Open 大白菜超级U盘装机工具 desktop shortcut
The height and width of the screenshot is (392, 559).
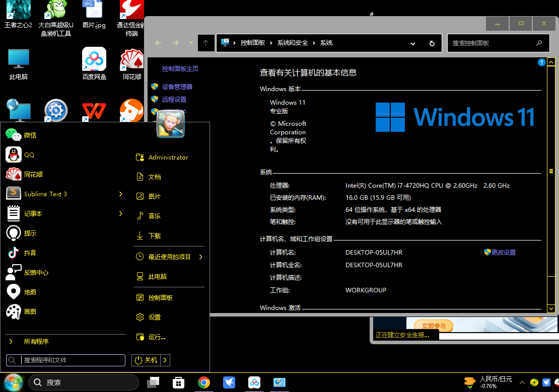click(56, 18)
